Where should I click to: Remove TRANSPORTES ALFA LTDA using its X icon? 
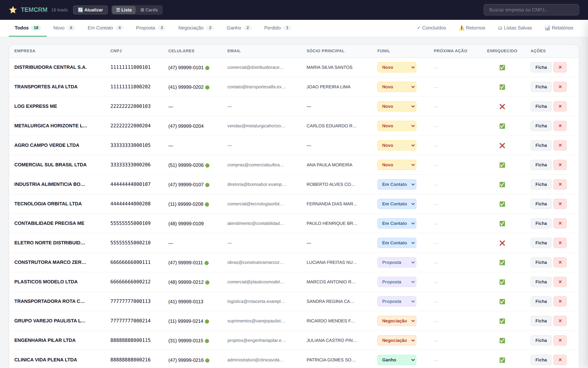coord(560,87)
